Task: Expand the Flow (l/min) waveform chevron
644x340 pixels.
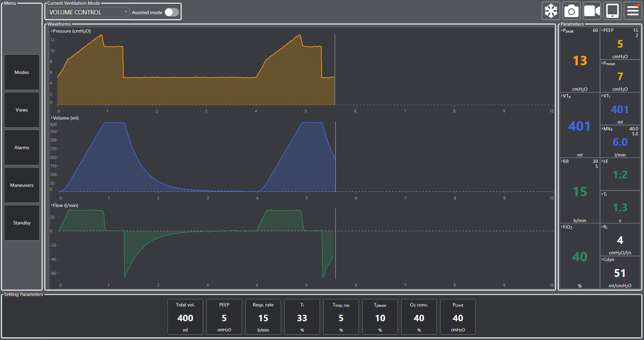Action: [52, 205]
